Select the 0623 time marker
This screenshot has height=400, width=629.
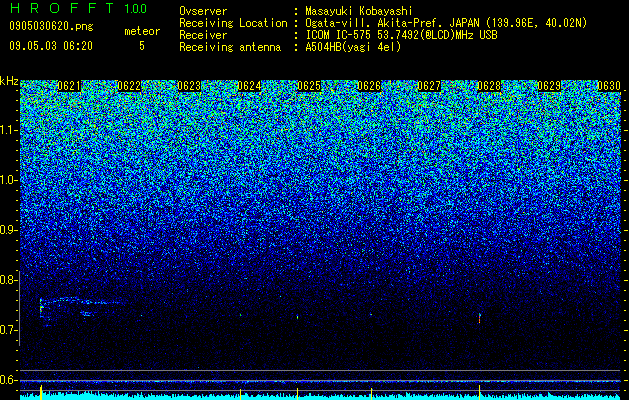coord(189,86)
